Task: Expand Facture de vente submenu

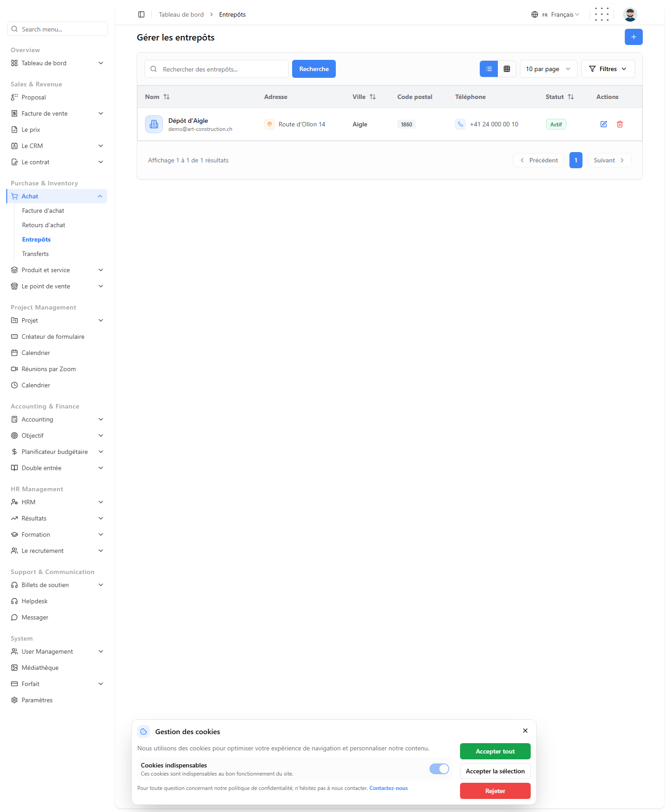Action: [57, 113]
